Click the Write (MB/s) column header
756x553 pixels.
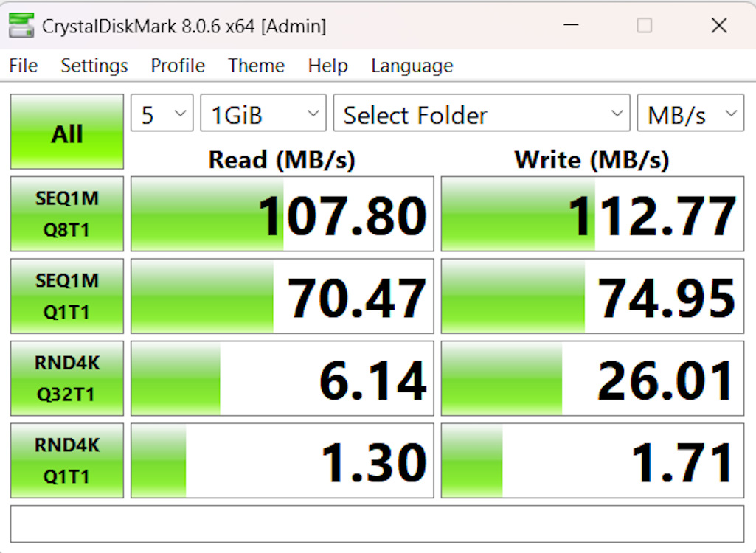(x=592, y=159)
